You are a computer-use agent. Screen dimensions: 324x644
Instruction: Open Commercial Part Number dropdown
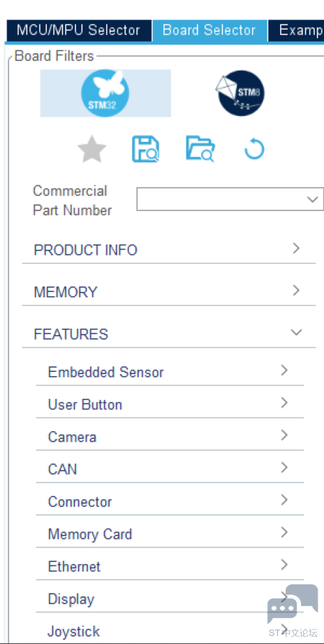click(230, 199)
